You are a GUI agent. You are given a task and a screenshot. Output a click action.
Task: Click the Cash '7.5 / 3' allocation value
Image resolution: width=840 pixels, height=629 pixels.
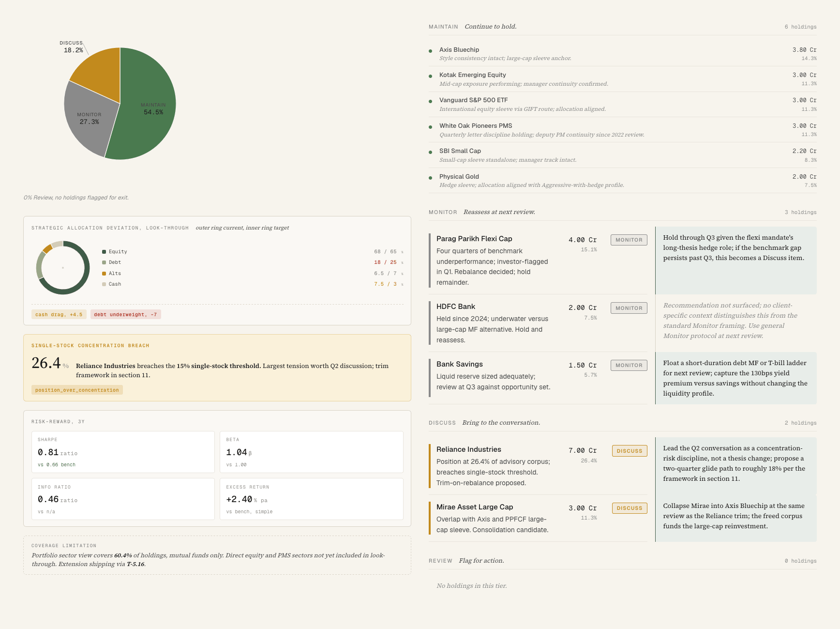tap(385, 284)
